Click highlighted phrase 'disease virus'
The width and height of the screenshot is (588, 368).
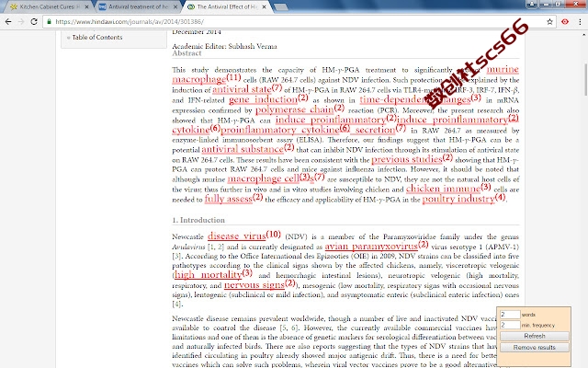tap(237, 236)
